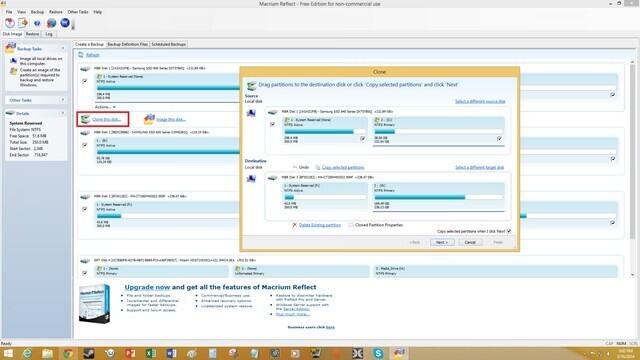Viewport: 640px width, 360px height.
Task: Click the Details panel disk icon
Action: pos(10,113)
